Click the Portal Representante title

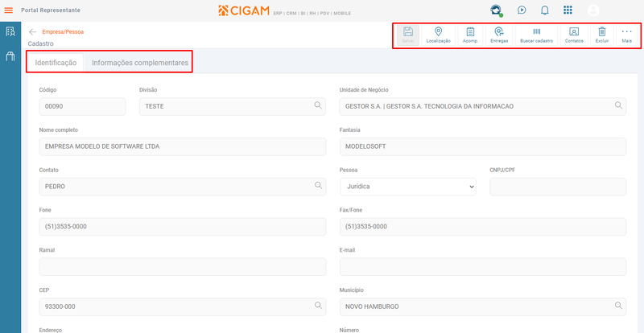coord(51,10)
